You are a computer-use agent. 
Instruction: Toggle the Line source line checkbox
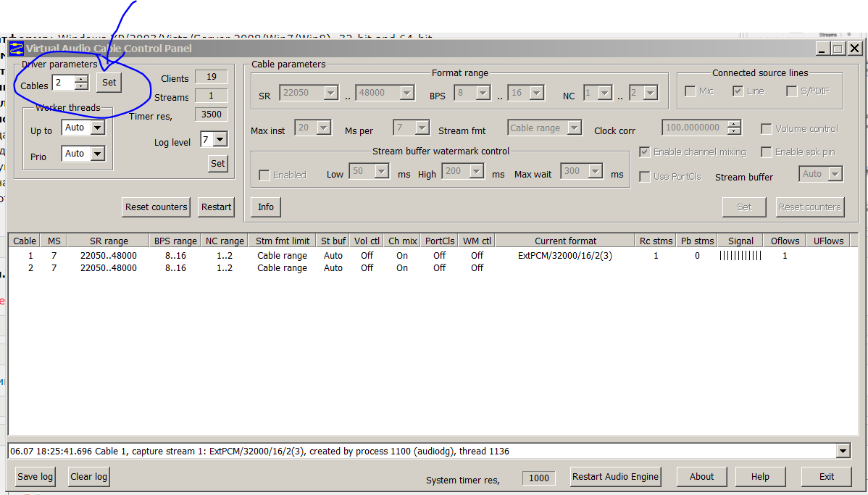(x=738, y=91)
